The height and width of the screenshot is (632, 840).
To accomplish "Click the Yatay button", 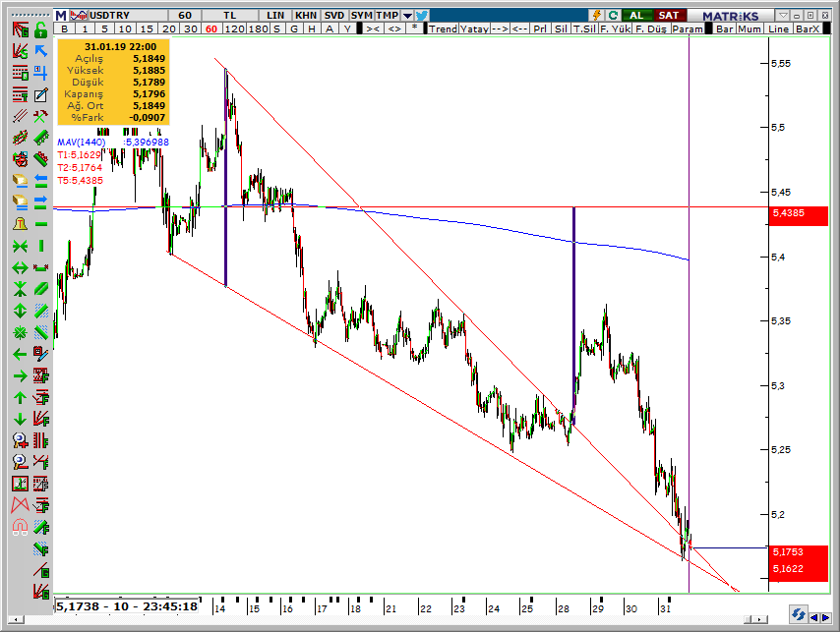I will pyautogui.click(x=475, y=29).
